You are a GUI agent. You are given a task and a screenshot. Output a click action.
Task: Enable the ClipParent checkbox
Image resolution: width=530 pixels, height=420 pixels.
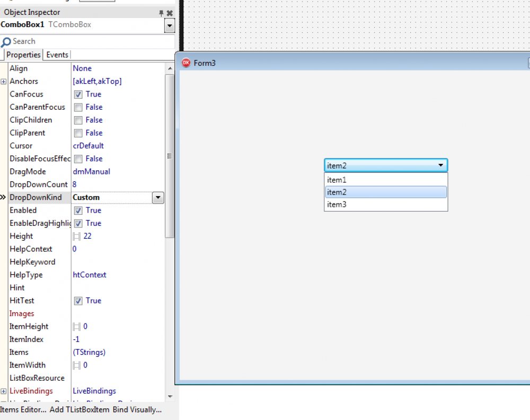tap(78, 133)
